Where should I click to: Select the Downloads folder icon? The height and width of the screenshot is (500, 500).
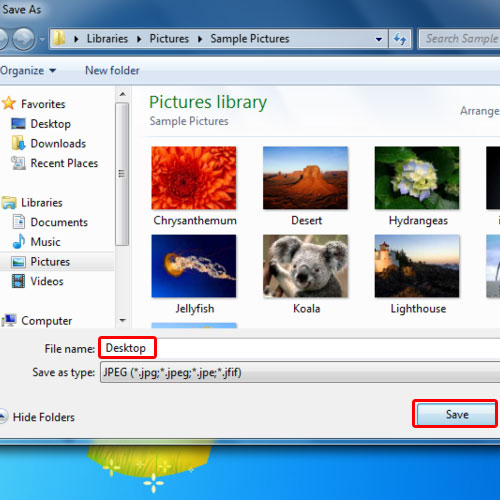pos(18,143)
